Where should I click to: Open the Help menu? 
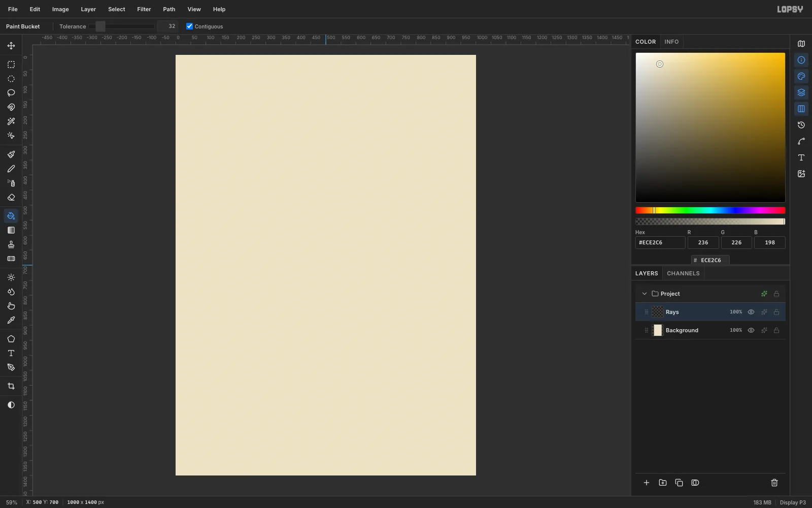pyautogui.click(x=219, y=9)
